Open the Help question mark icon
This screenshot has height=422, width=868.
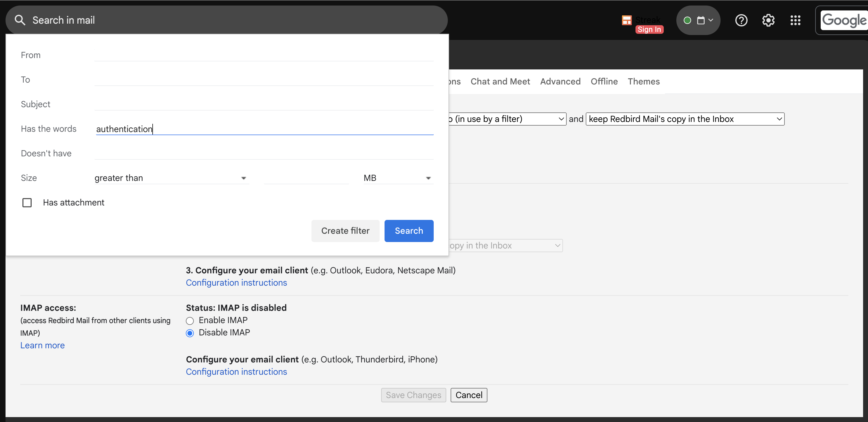741,21
